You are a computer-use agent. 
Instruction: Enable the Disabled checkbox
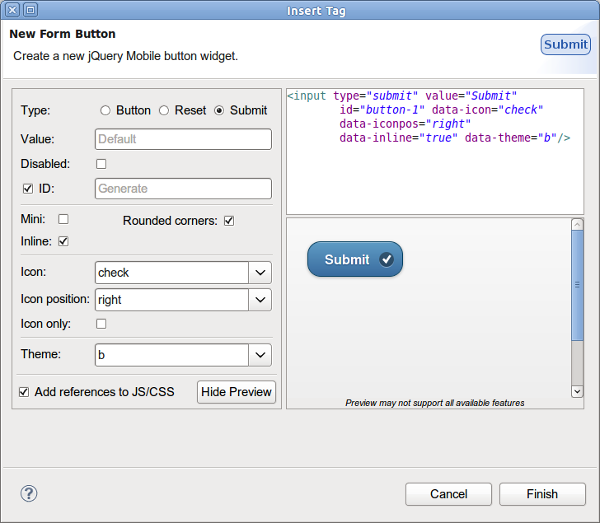pyautogui.click(x=101, y=164)
